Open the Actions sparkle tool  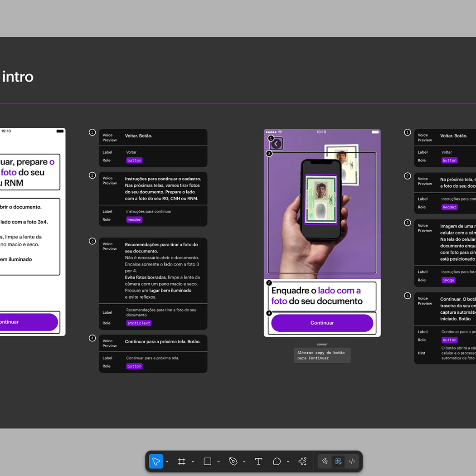[302, 461]
